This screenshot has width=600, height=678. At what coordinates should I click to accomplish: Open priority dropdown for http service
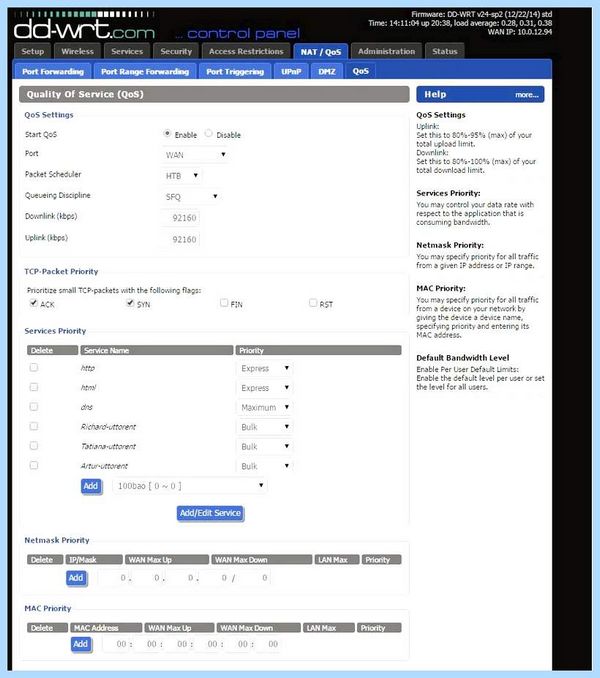[x=265, y=368]
